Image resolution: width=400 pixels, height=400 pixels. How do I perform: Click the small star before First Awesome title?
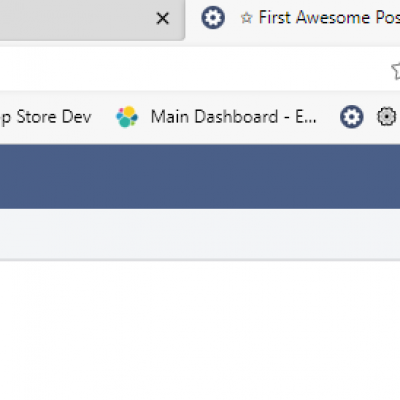pos(246,18)
